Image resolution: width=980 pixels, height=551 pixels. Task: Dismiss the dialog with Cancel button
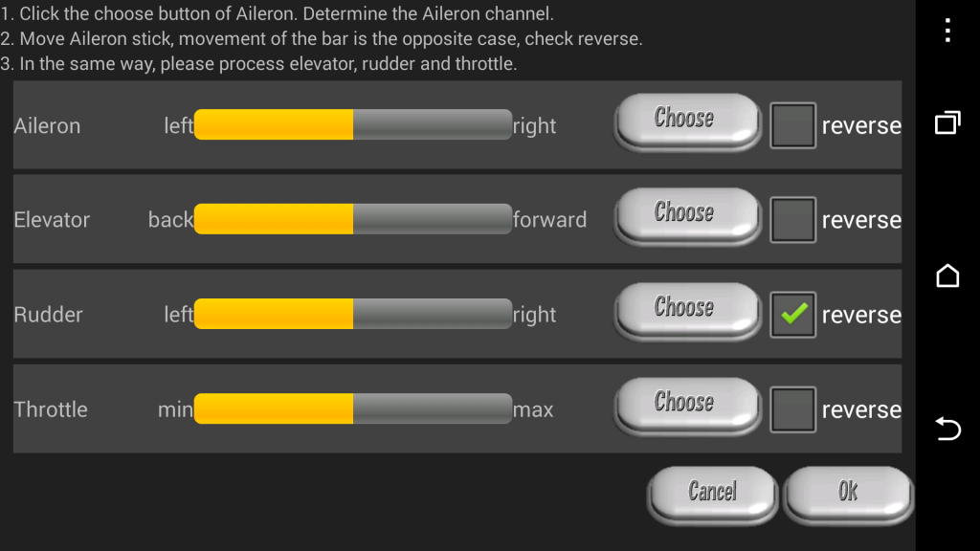coord(712,495)
